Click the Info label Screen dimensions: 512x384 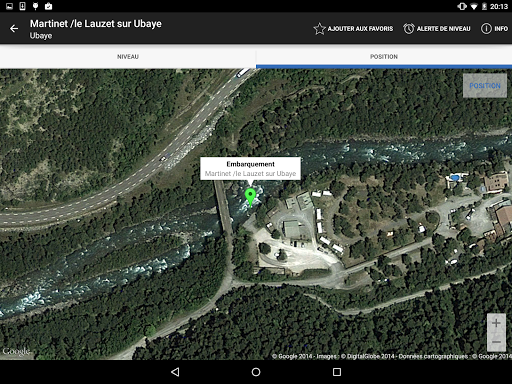(501, 29)
